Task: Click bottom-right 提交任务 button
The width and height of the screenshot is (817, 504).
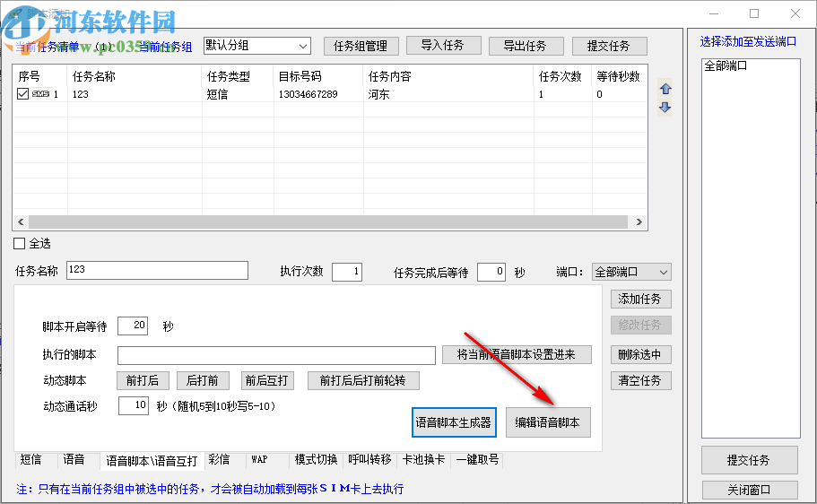Action: 749,460
